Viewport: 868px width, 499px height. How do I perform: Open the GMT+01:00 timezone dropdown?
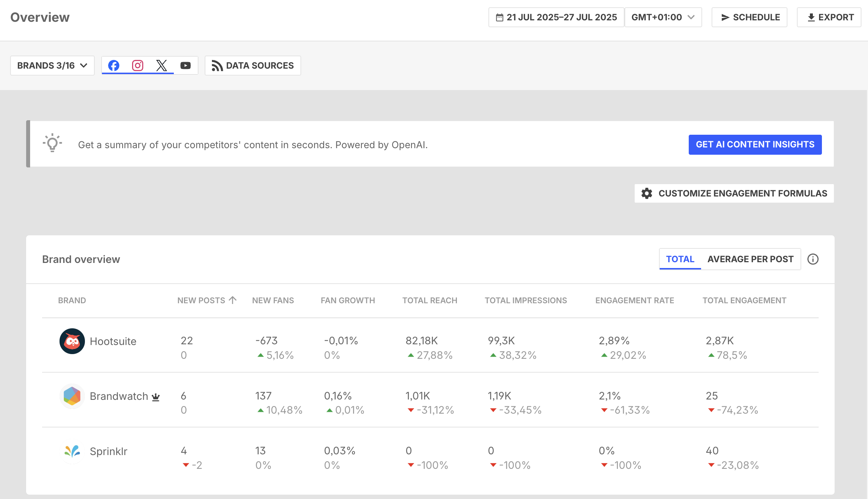[663, 17]
